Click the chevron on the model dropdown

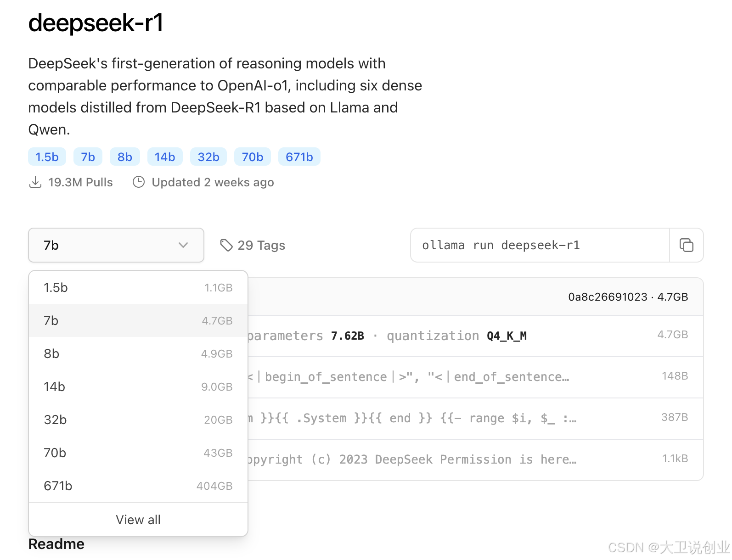183,245
